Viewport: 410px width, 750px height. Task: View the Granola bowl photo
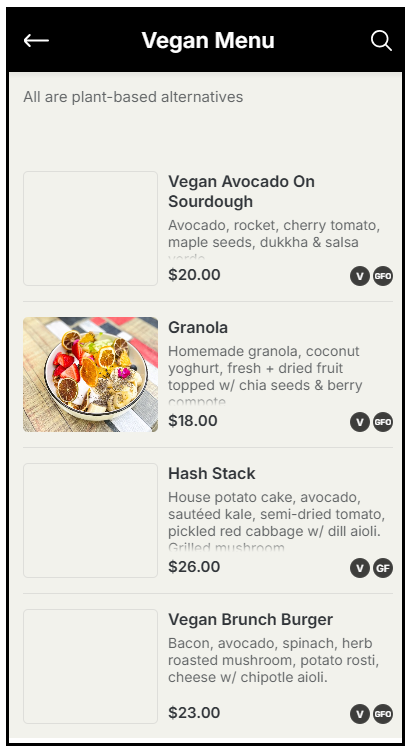[x=90, y=375]
